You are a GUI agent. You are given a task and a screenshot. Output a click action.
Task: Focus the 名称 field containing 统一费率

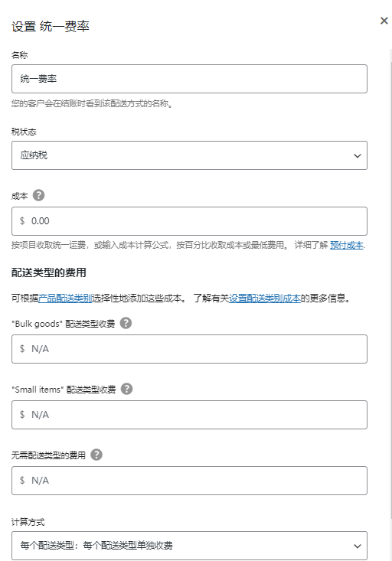tap(189, 79)
